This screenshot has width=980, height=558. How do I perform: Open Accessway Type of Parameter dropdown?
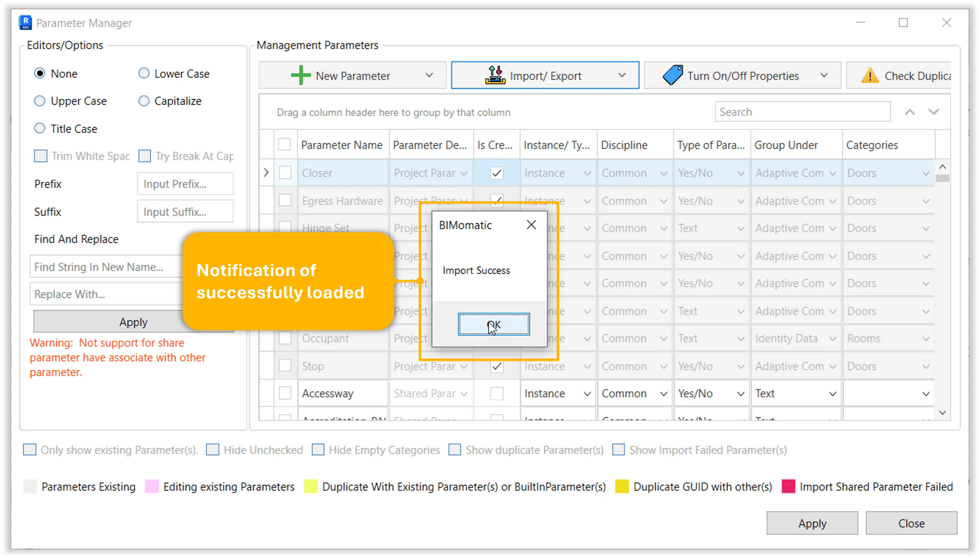[740, 394]
